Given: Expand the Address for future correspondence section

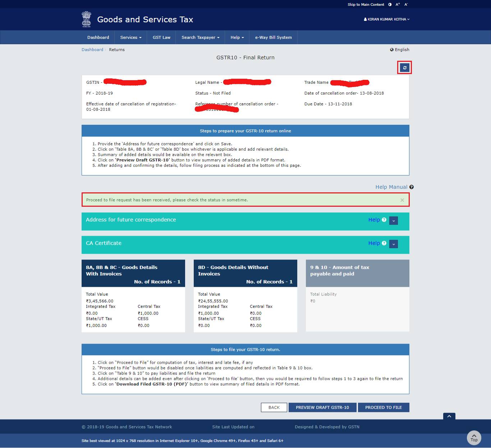Looking at the screenshot, I should click(393, 220).
